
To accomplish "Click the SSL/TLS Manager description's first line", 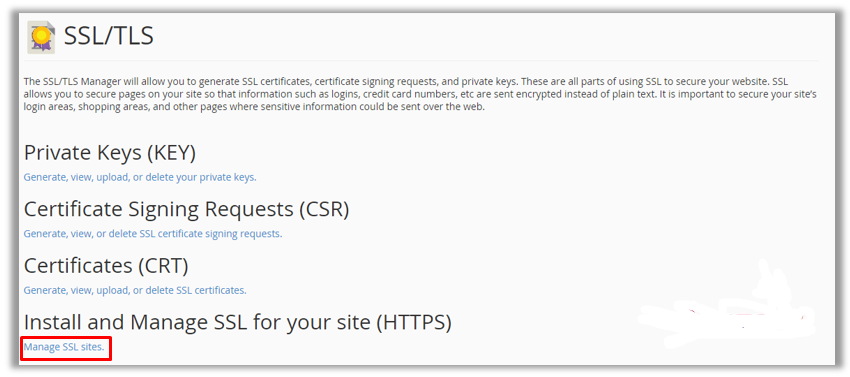I will [x=405, y=82].
